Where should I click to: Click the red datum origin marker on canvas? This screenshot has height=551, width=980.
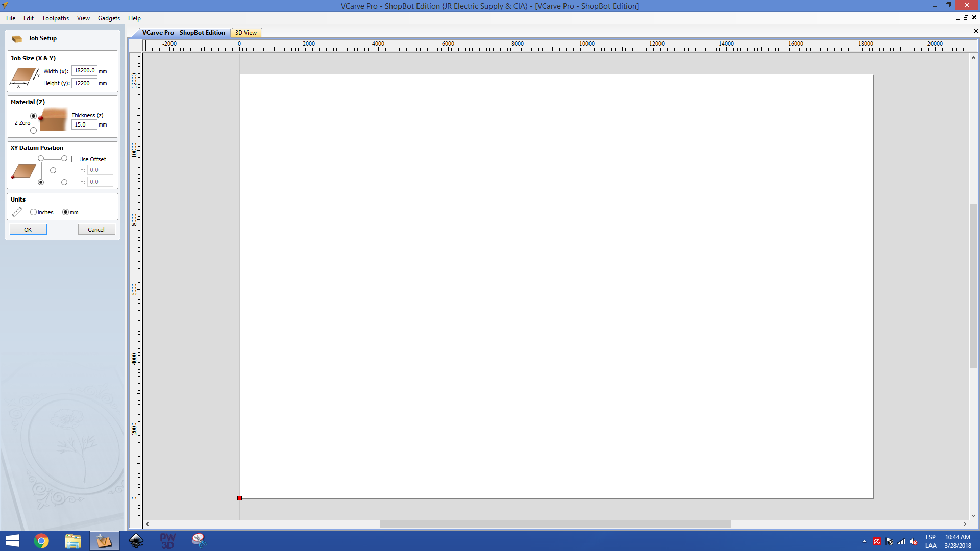(239, 498)
